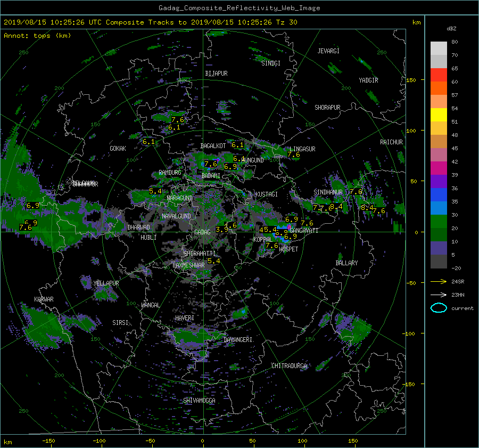The image size is (479, 448).
Task: Select the SINDGI city label
Action: (x=271, y=63)
